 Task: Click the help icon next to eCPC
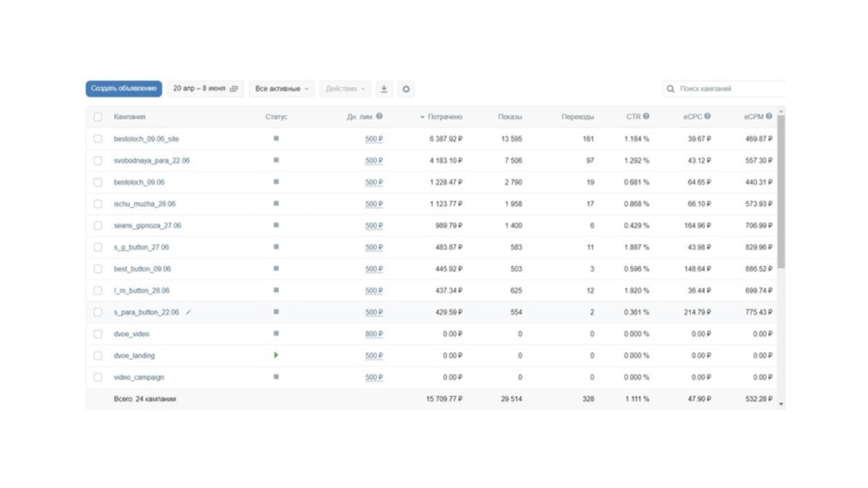point(707,116)
